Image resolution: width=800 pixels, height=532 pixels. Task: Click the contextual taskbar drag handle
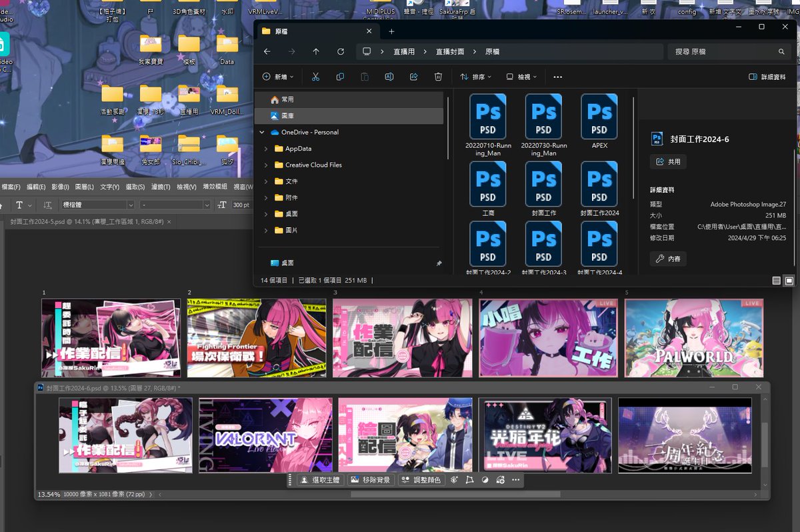(291, 480)
